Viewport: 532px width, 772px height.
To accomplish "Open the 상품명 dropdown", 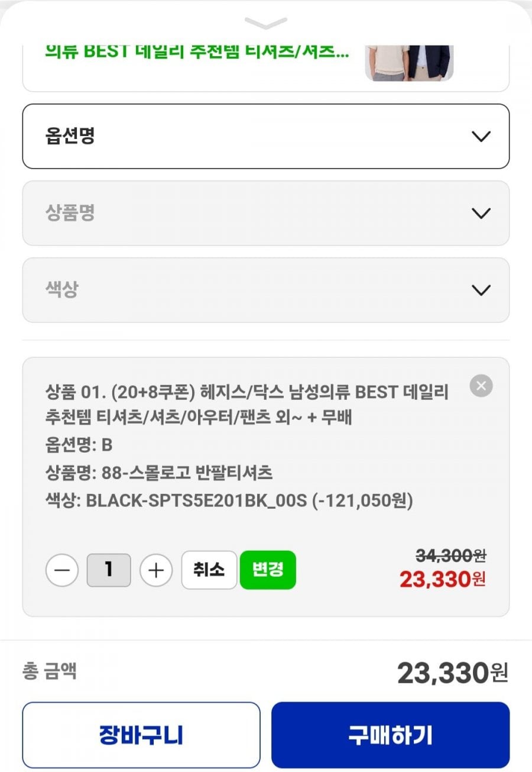I will (x=265, y=213).
